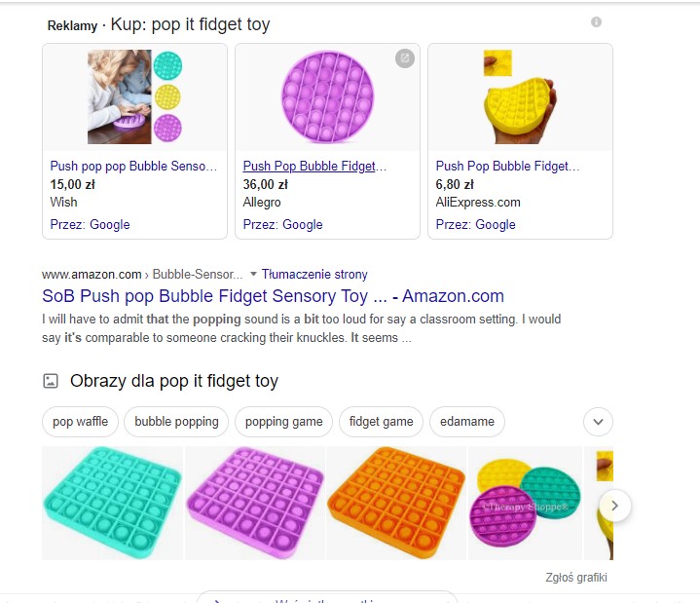
Task: Click "Zgłoś grafiki" report link
Action: pyautogui.click(x=576, y=578)
